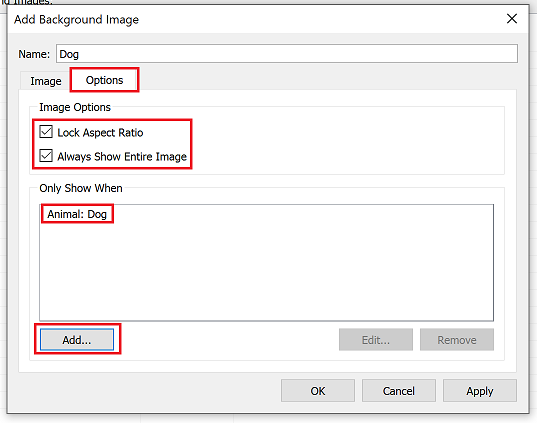Screen dimensions: 537x423
Task: Click the Image Options group heading
Action: pos(75,107)
